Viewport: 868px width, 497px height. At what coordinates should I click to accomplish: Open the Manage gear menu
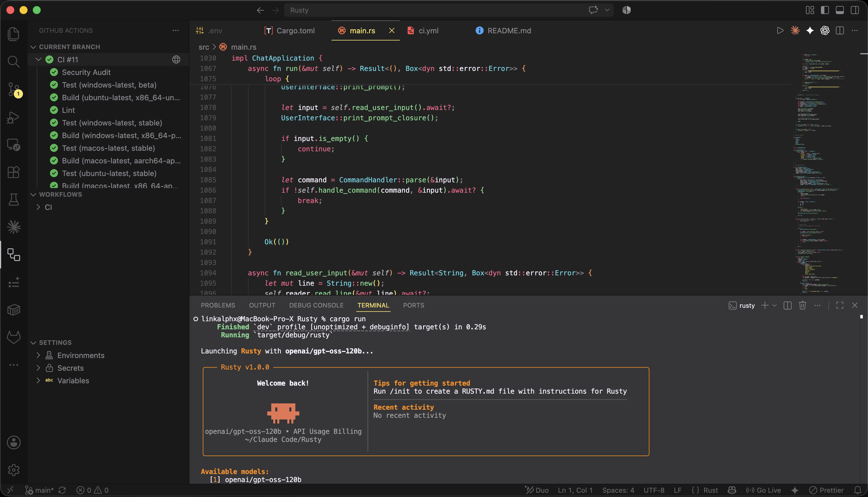[14, 470]
